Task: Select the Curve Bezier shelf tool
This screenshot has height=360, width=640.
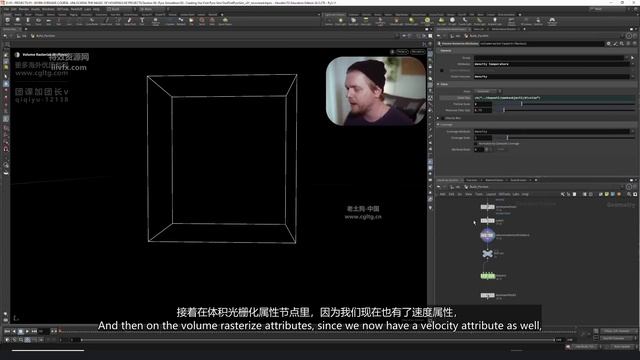Action: (x=92, y=21)
